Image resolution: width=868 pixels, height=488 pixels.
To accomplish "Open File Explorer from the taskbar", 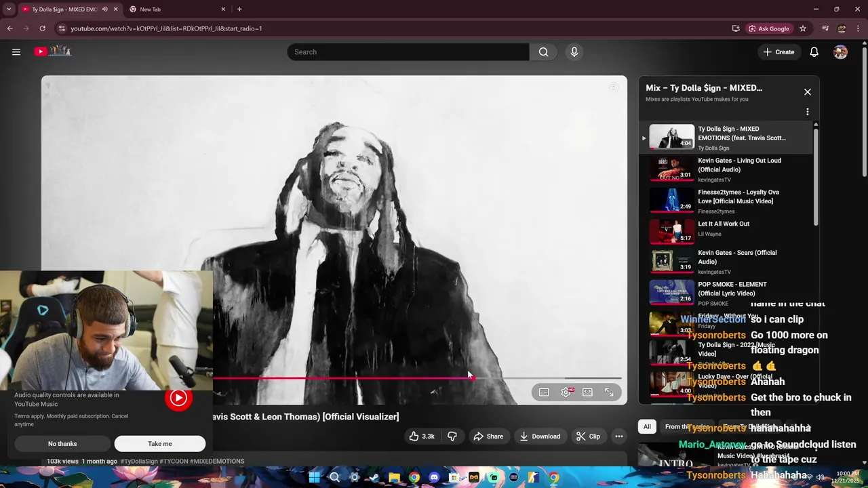I will (x=394, y=477).
